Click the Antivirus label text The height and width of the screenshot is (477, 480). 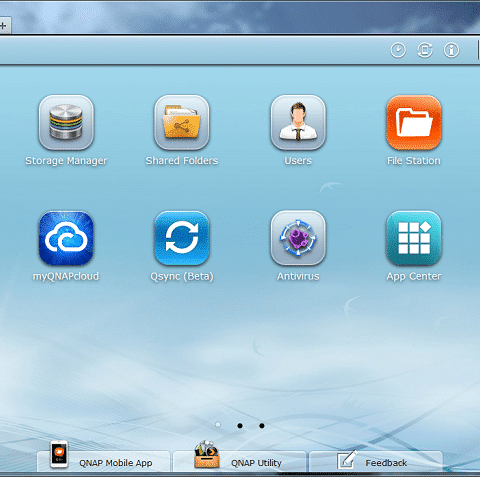click(x=298, y=276)
